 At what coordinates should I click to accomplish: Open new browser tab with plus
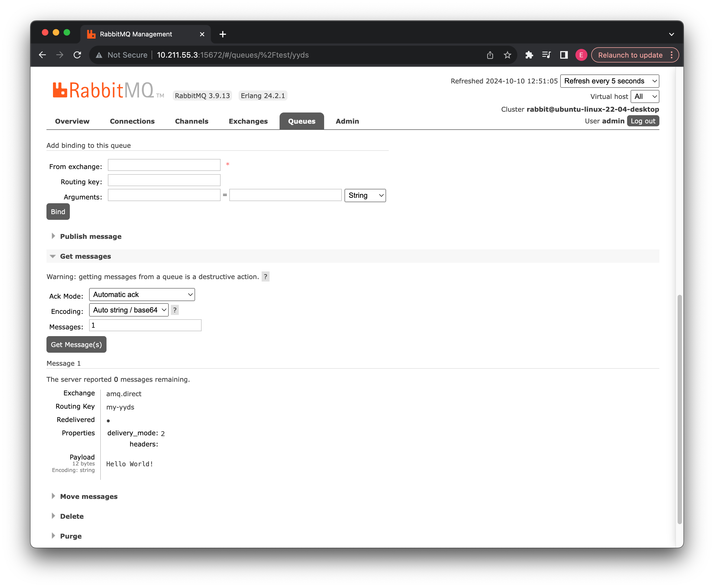(223, 34)
